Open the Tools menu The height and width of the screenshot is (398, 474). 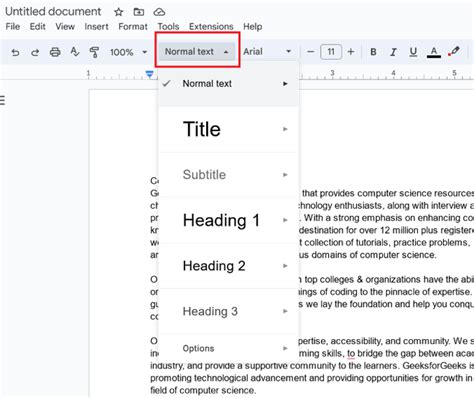tap(168, 27)
